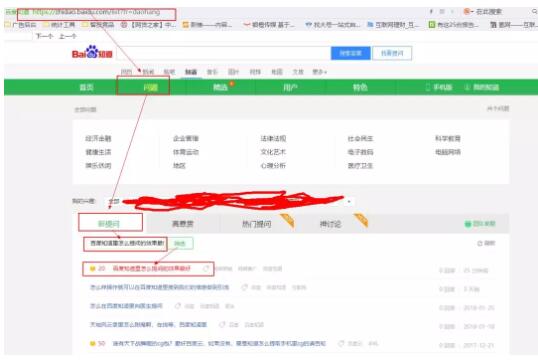Image resolution: width=538 pixels, height=361 pixels.
Task: Click the refresh icon next to 刷新
Action: (480, 243)
